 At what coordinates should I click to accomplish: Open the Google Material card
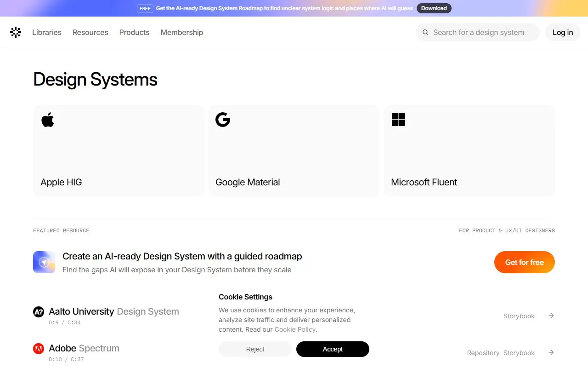pyautogui.click(x=294, y=151)
